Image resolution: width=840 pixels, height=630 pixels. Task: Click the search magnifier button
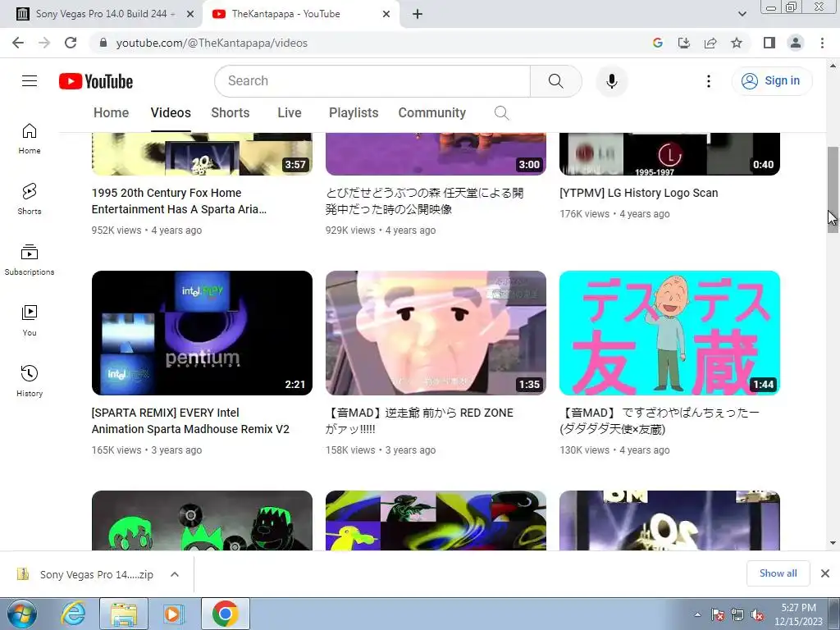tap(556, 81)
